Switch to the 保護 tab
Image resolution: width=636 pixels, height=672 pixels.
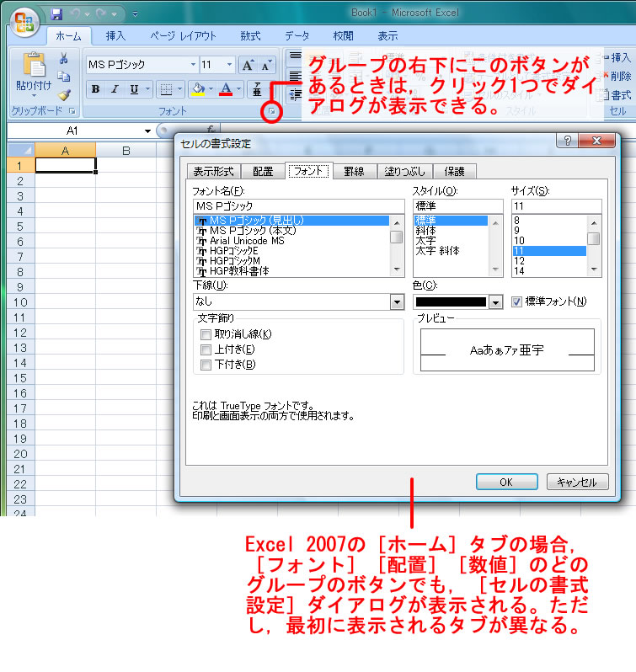[454, 172]
